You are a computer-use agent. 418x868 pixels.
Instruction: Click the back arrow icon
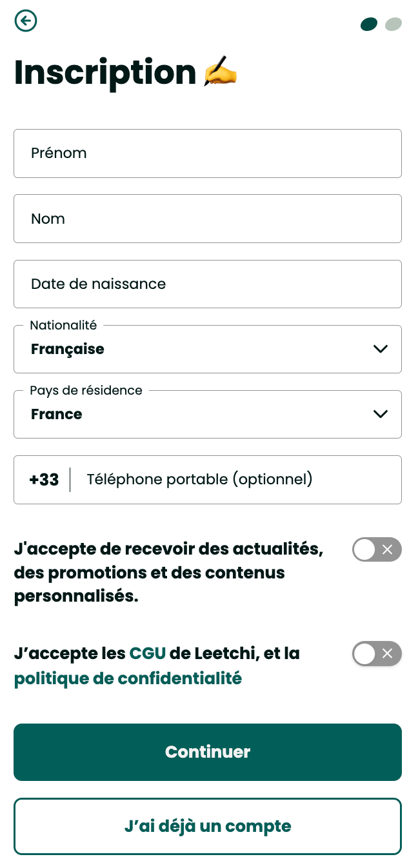(x=26, y=21)
